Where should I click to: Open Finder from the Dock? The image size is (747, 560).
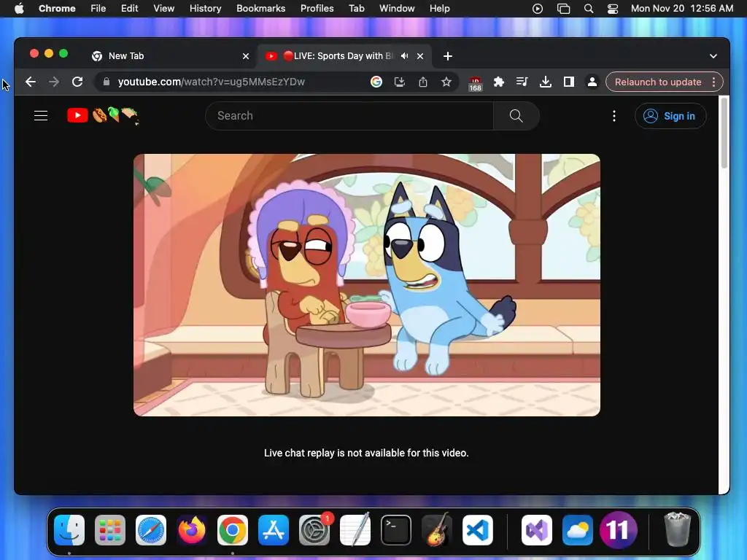click(x=69, y=530)
